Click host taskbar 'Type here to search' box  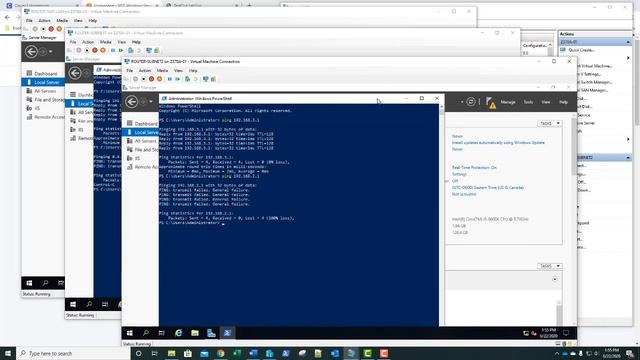click(73, 353)
